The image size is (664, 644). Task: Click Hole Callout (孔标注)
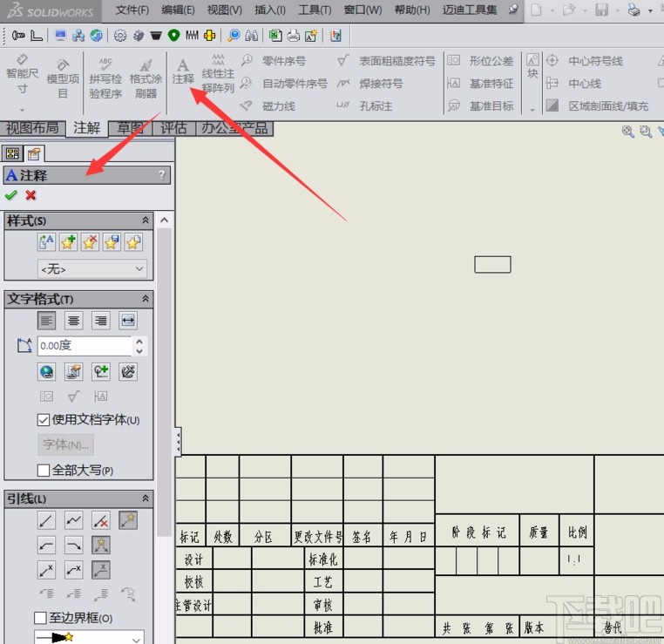pos(364,105)
